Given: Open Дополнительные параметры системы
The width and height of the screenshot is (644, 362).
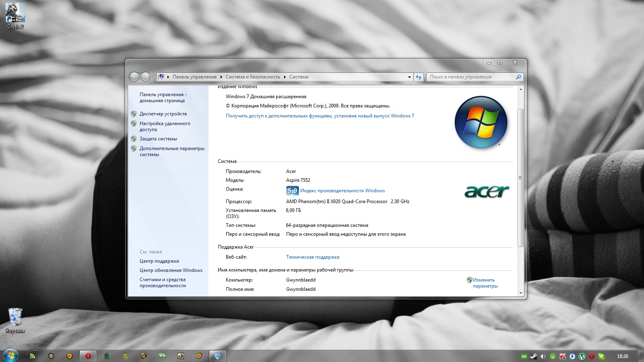Looking at the screenshot, I should (x=172, y=151).
